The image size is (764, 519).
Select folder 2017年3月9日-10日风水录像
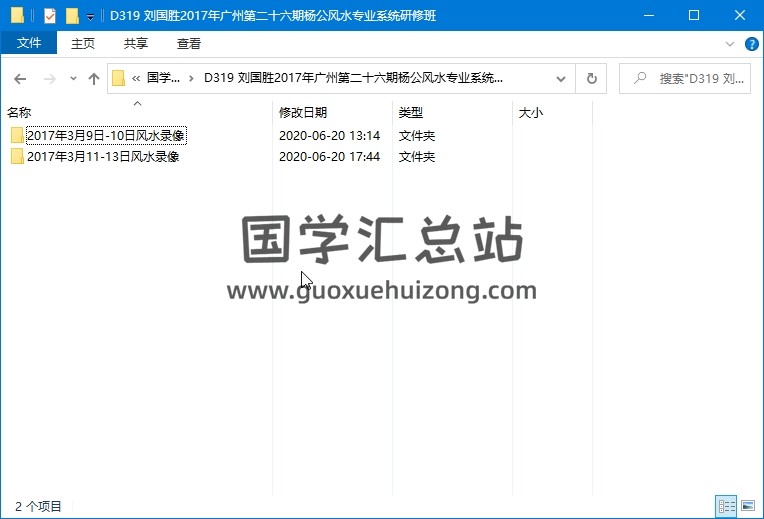pos(106,135)
